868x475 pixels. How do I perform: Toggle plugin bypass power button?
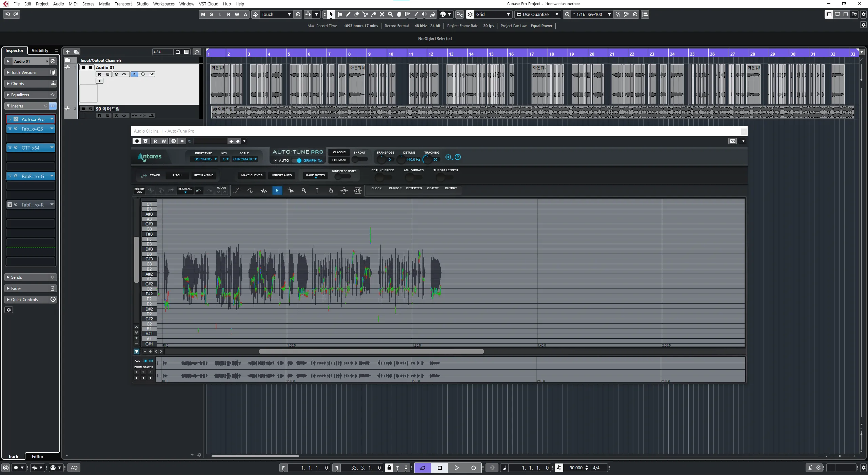(x=137, y=141)
